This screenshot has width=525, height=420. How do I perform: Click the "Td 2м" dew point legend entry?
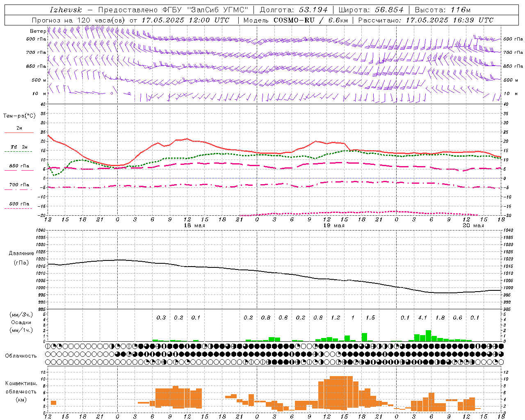(x=19, y=147)
